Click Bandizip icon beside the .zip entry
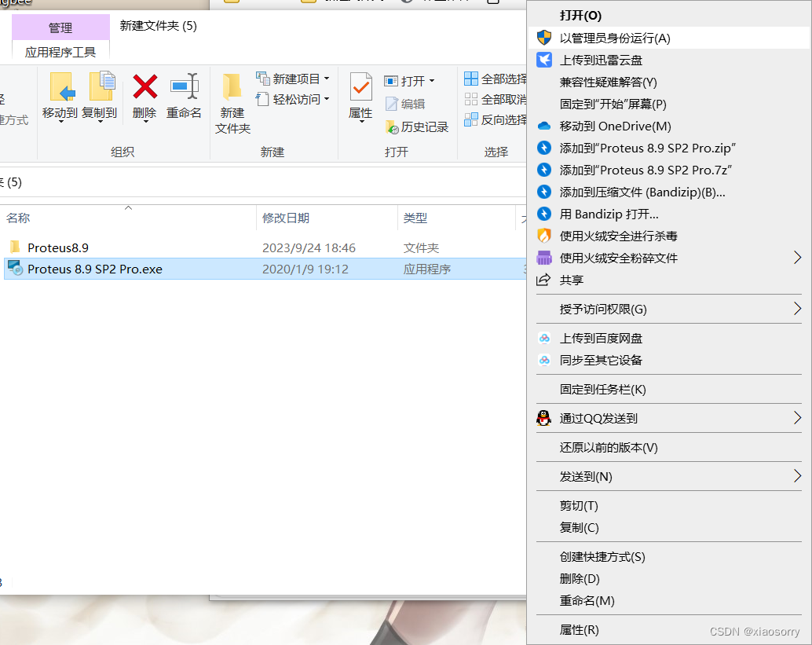 (x=543, y=148)
